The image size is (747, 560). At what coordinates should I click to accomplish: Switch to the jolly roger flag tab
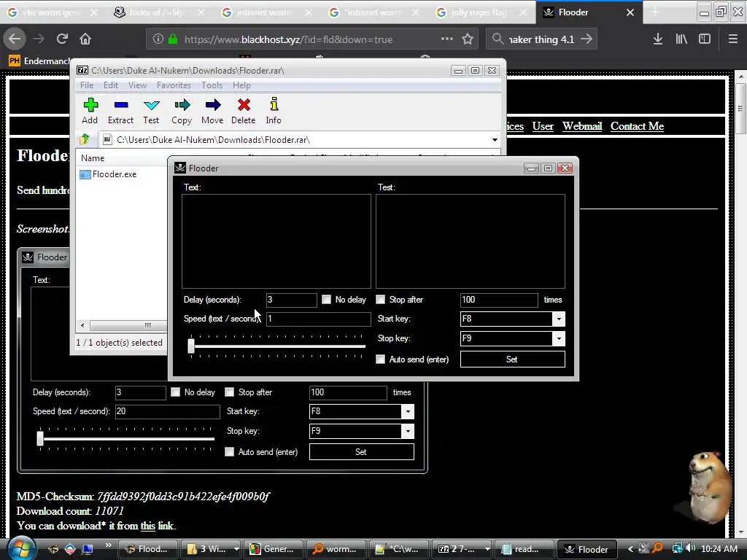click(479, 12)
